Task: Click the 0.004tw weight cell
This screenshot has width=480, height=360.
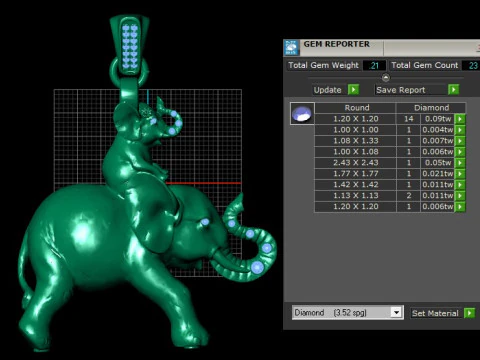Action: point(438,130)
